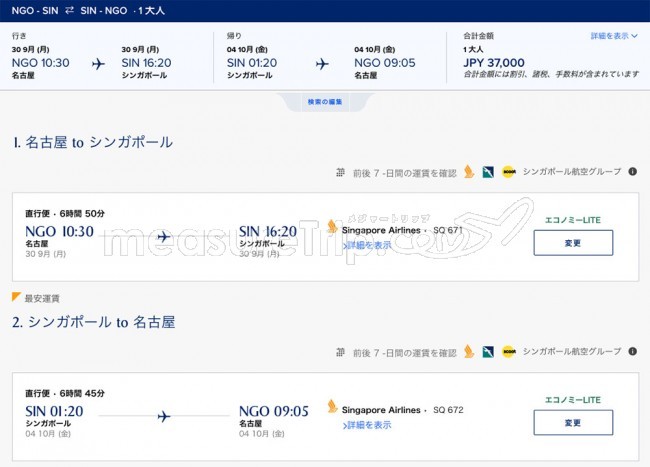Click the SilkAir logo icon in section 1
650x467 pixels.
[487, 171]
